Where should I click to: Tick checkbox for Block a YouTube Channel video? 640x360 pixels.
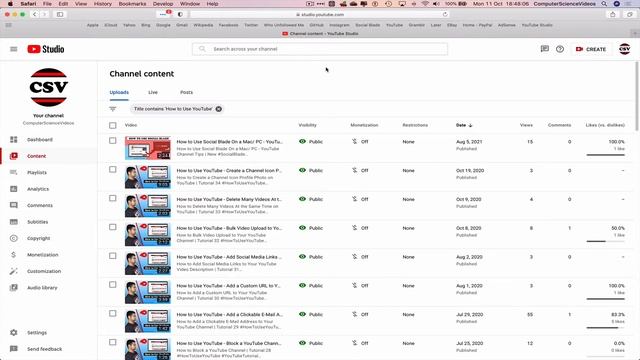(x=113, y=342)
